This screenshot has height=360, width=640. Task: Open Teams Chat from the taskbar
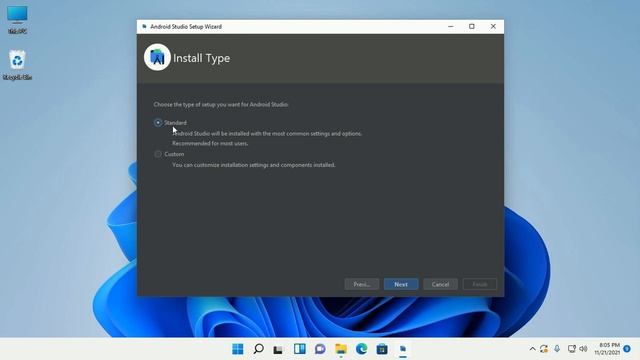pyautogui.click(x=320, y=349)
